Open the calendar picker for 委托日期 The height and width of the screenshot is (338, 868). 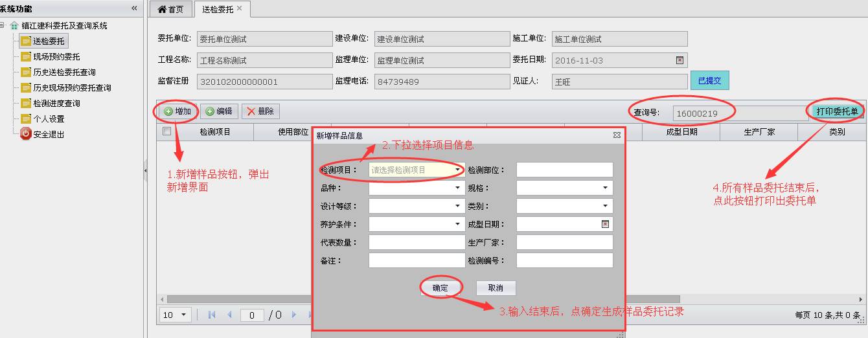[x=680, y=60]
